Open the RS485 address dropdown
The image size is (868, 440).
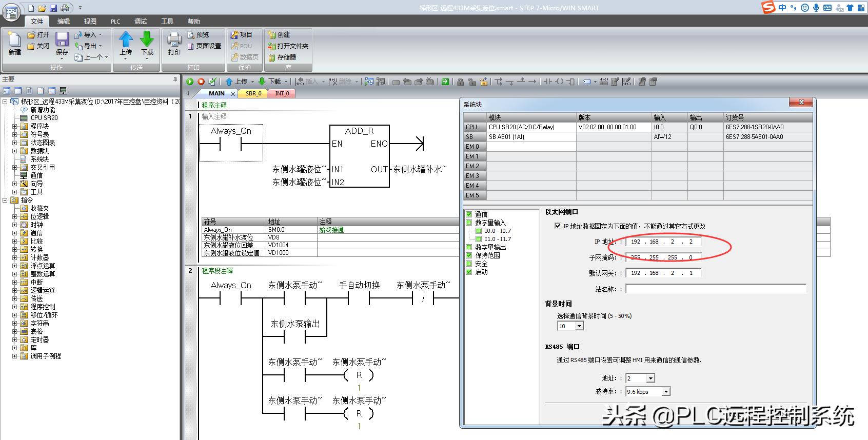[650, 378]
